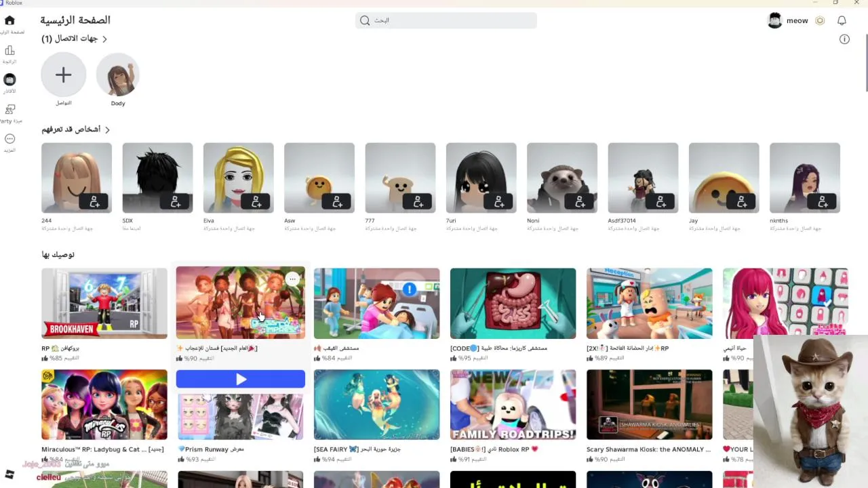Open SDX suggested profile picture
Image resolution: width=868 pixels, height=488 pixels.
(157, 178)
